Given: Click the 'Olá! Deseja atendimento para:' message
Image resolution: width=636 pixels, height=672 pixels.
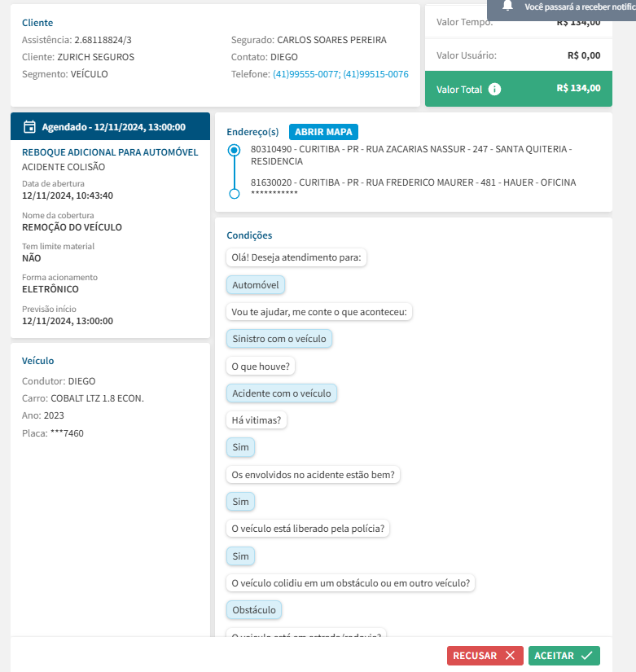Looking at the screenshot, I should coord(297,257).
